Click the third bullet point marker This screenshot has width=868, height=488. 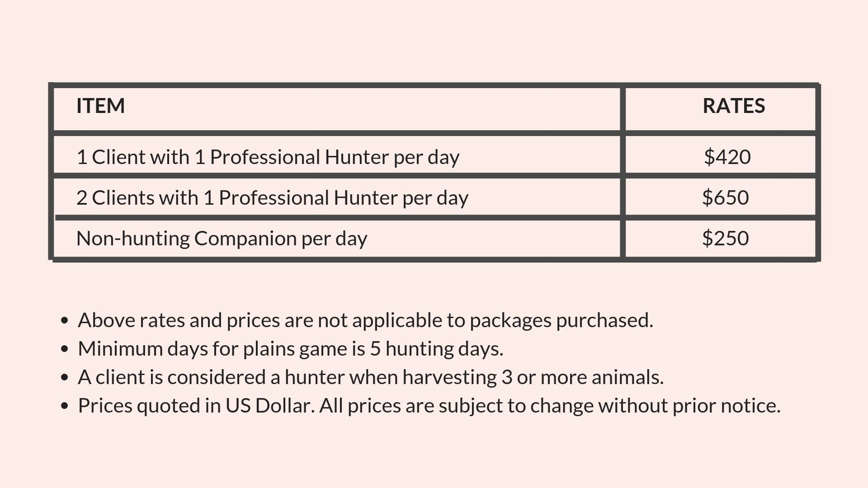click(65, 378)
